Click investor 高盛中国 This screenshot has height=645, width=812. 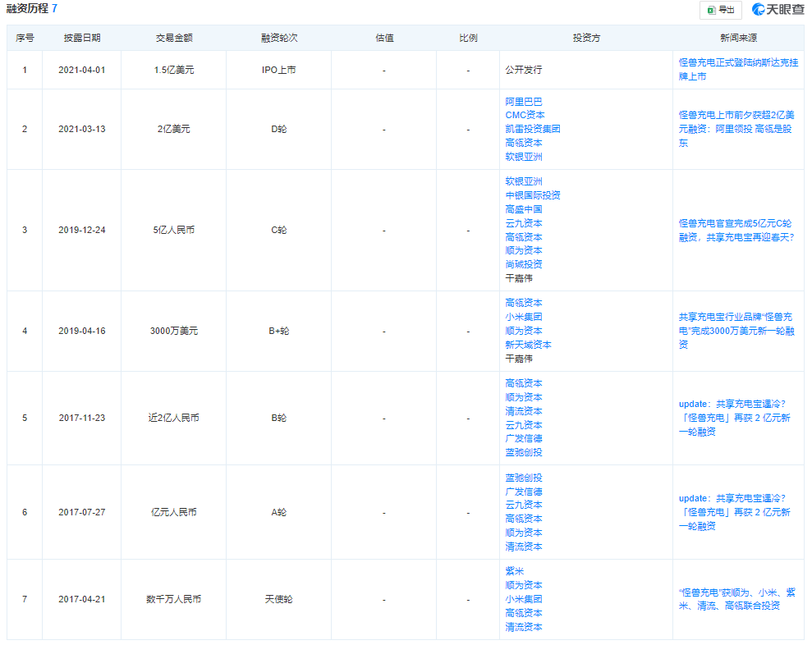click(524, 209)
